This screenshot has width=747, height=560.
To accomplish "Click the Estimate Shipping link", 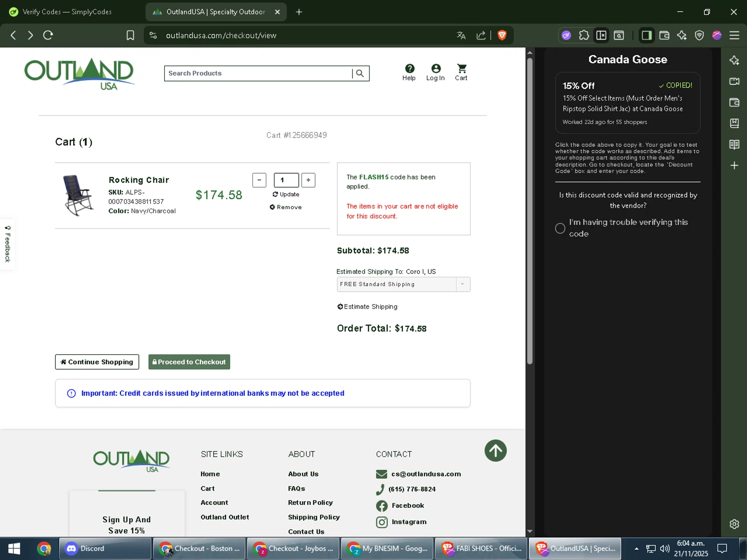I will [x=368, y=307].
